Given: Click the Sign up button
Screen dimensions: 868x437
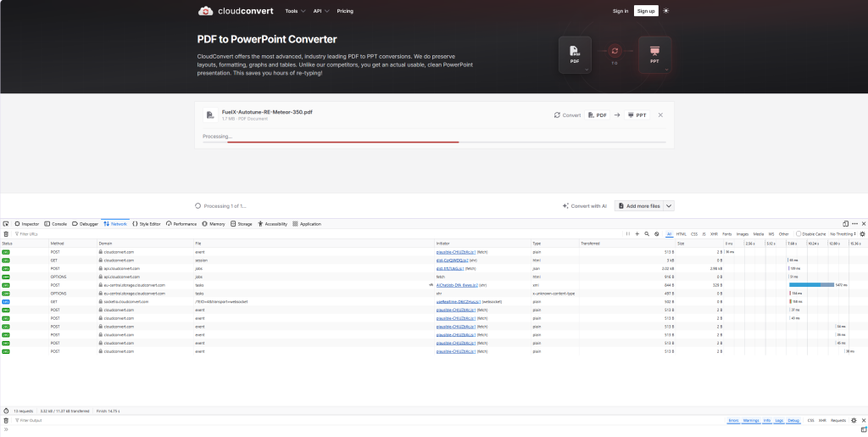Looking at the screenshot, I should [646, 11].
